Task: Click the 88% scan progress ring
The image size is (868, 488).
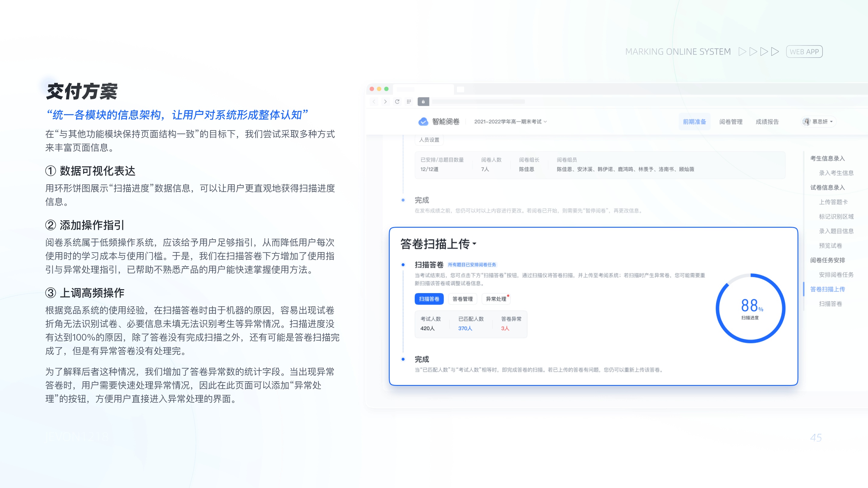Action: click(750, 308)
